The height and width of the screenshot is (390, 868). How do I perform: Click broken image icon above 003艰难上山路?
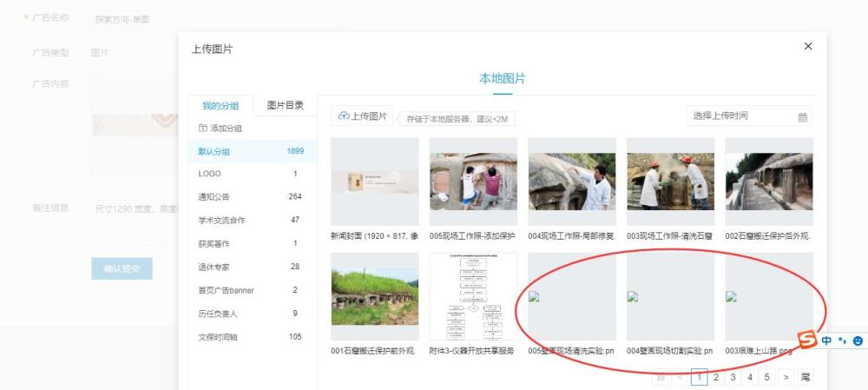point(731,296)
